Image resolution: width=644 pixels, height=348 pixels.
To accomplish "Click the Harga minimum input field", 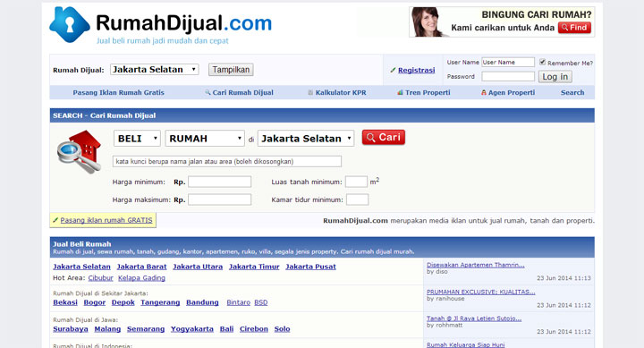I will [220, 182].
